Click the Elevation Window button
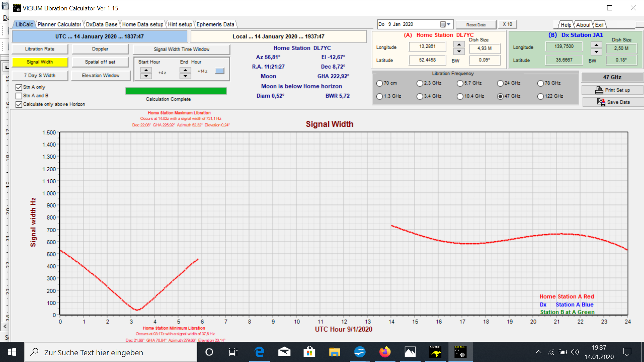Image resolution: width=644 pixels, height=362 pixels. coord(100,75)
